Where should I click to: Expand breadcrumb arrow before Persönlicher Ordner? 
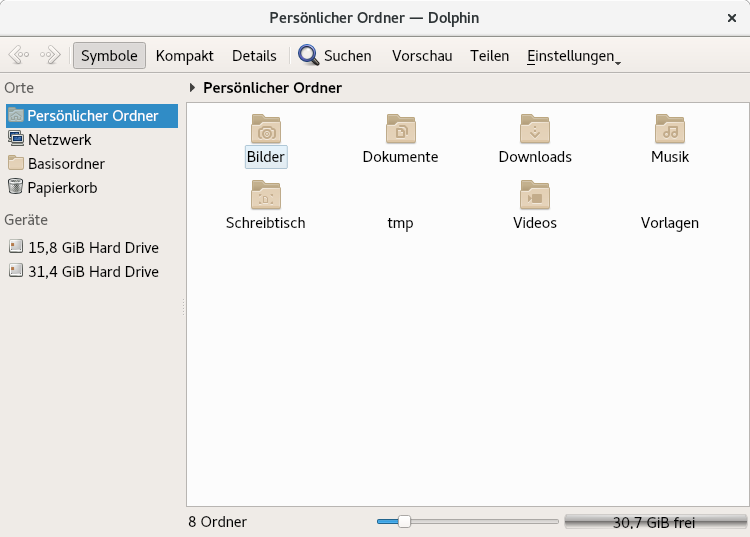pos(193,88)
